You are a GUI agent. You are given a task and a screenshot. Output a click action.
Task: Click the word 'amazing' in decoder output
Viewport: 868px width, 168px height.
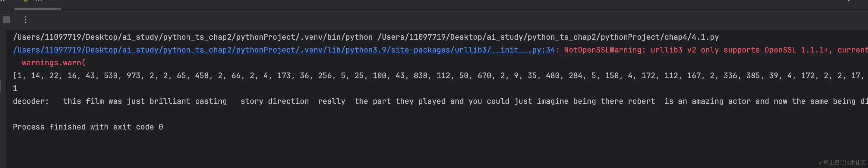click(707, 101)
